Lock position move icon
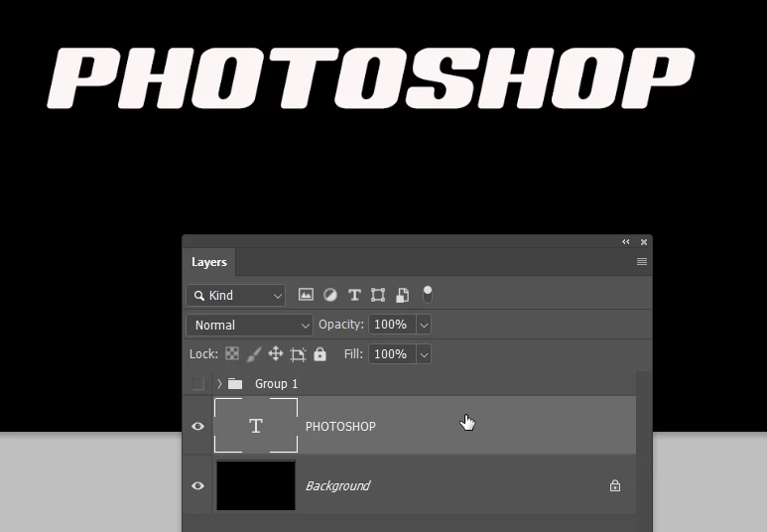Image resolution: width=767 pixels, height=532 pixels. pos(276,353)
